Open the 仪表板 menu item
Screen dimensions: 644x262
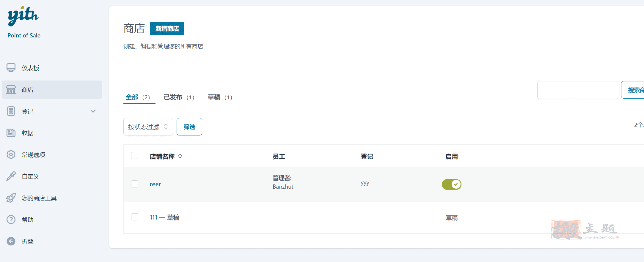pyautogui.click(x=52, y=68)
